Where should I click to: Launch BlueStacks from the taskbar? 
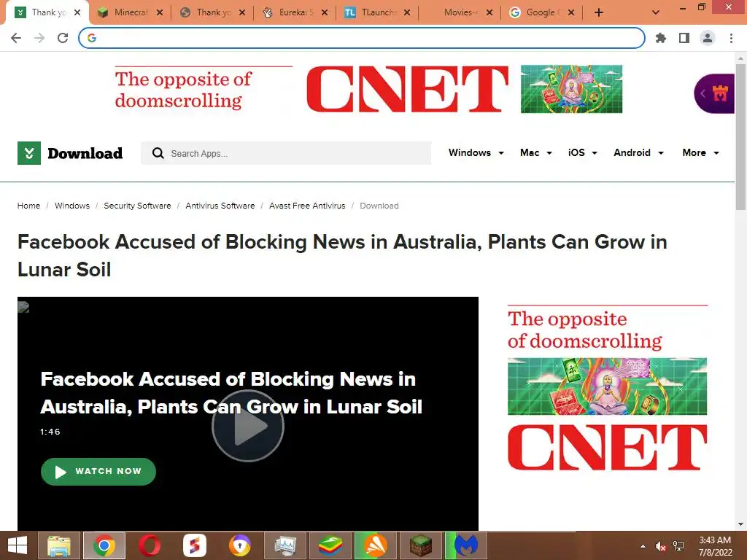tap(330, 545)
